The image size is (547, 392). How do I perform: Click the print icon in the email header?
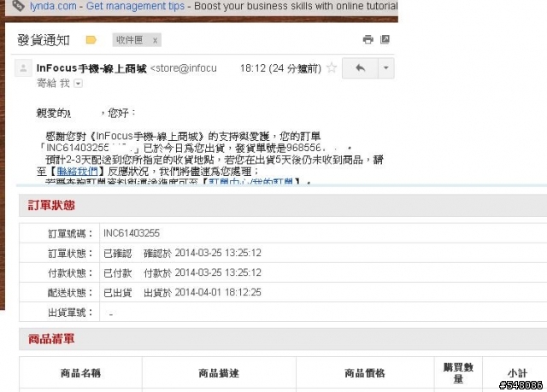click(368, 39)
